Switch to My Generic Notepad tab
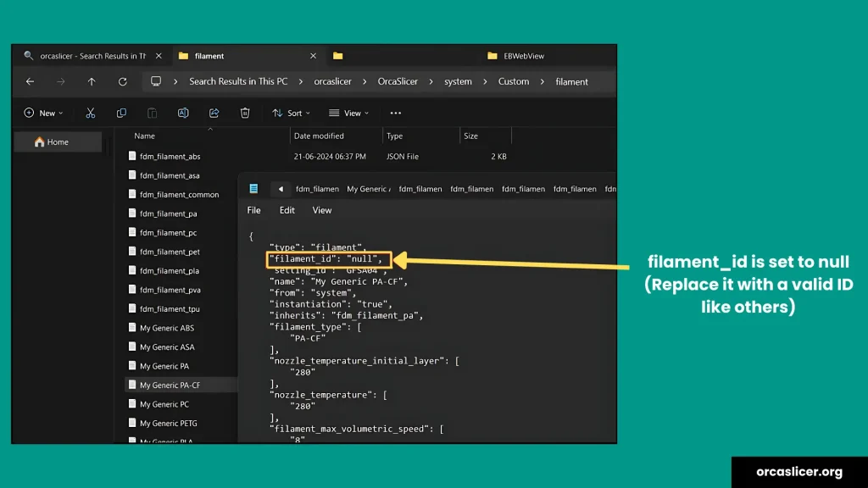The width and height of the screenshot is (868, 488). tap(368, 189)
